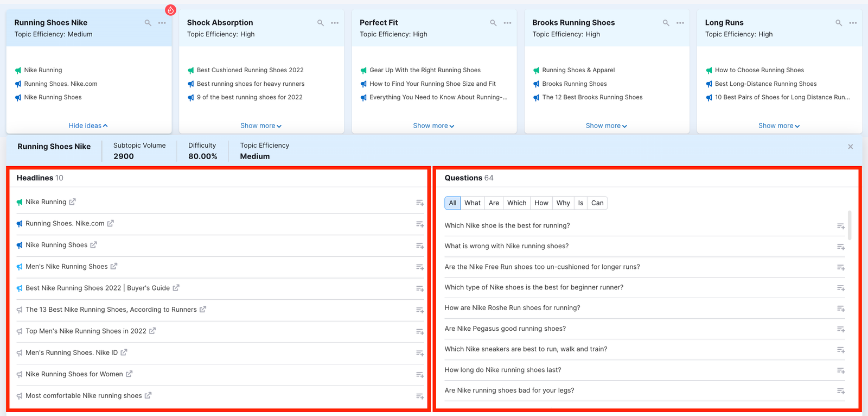
Task: Click 'Best running shoes for heavy runners' idea
Action: tap(251, 84)
